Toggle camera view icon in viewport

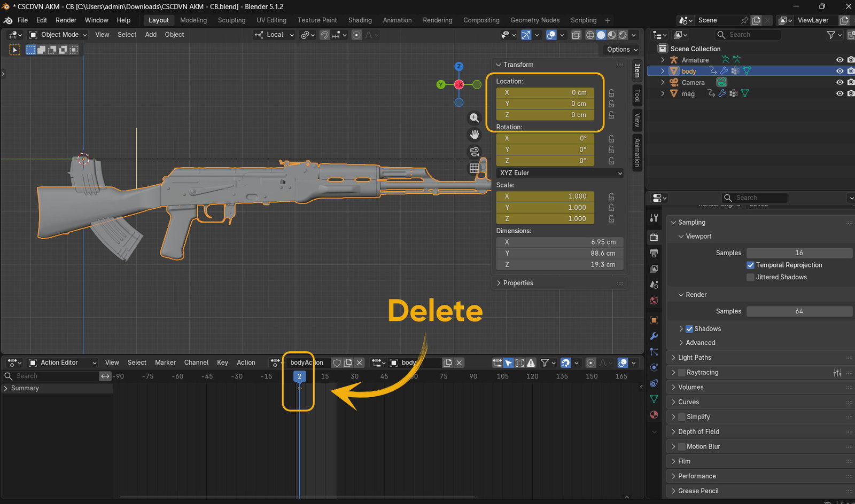(474, 152)
